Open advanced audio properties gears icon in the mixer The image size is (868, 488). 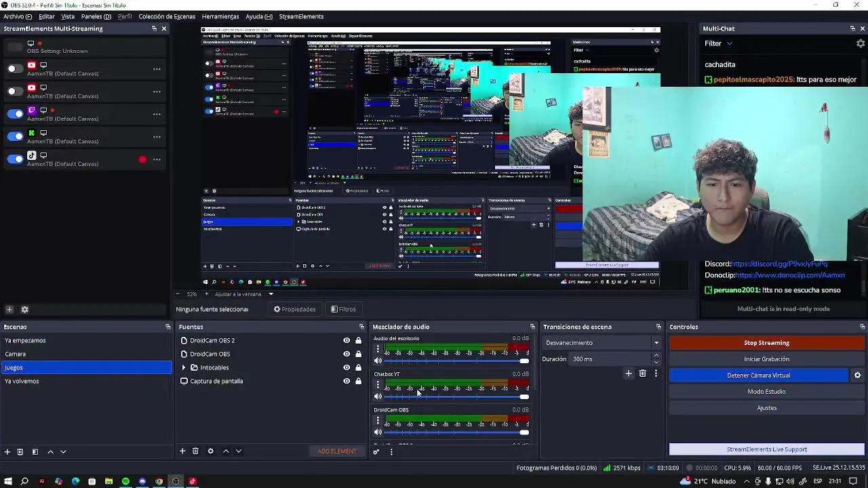(x=376, y=452)
